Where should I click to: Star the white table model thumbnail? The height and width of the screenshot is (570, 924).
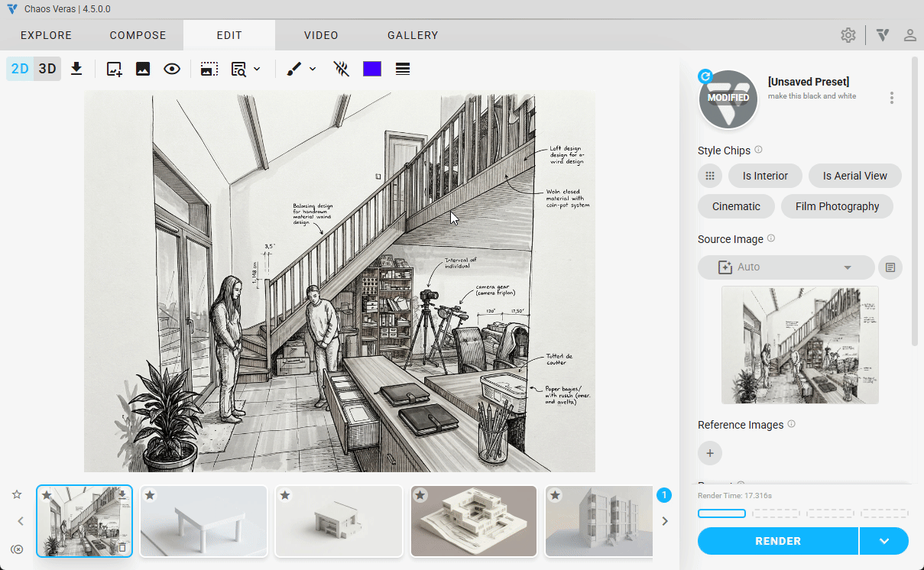click(151, 495)
